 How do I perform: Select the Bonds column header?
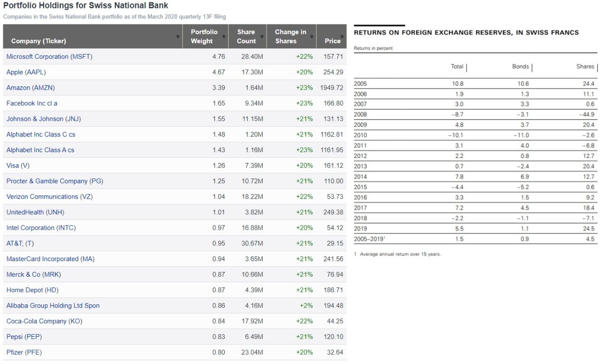[x=520, y=67]
